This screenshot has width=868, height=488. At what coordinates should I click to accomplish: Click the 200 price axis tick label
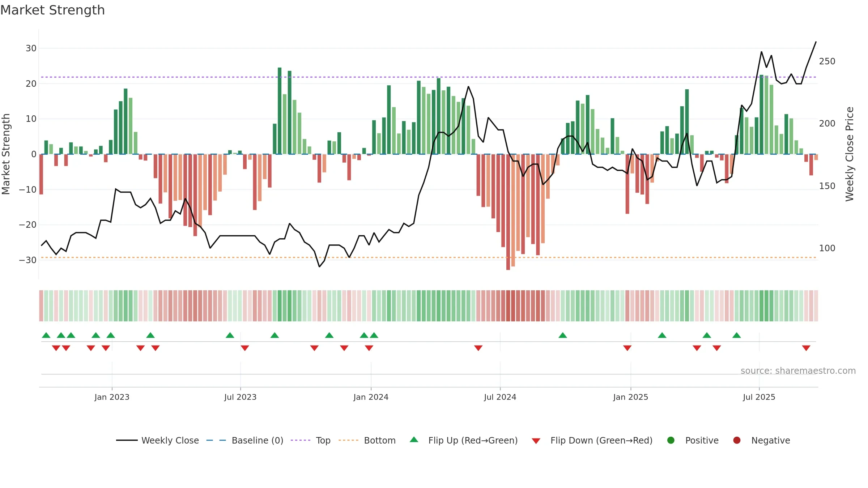coord(827,124)
